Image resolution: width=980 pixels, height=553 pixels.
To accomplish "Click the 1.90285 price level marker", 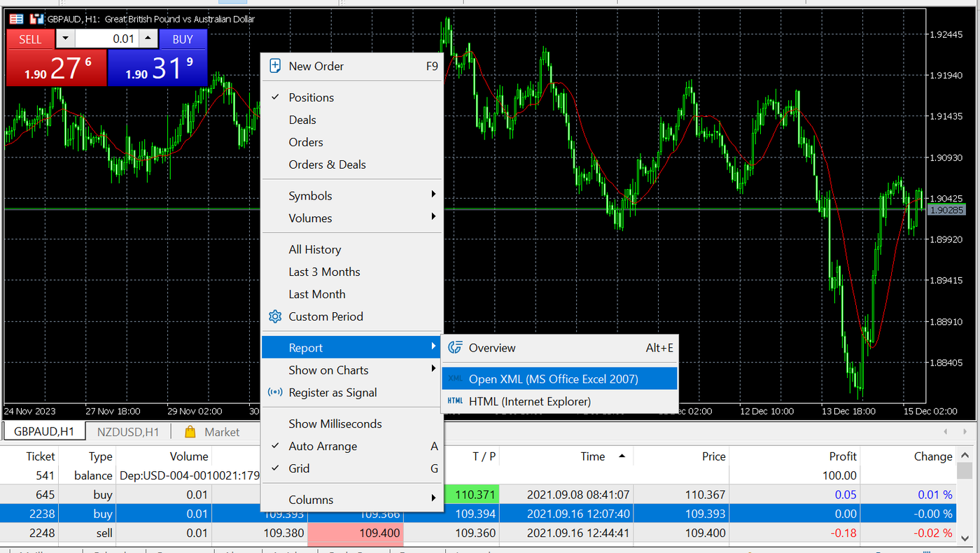I will tap(946, 210).
